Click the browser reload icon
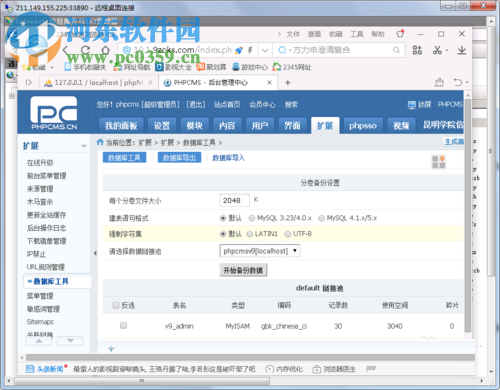 pyautogui.click(x=86, y=50)
